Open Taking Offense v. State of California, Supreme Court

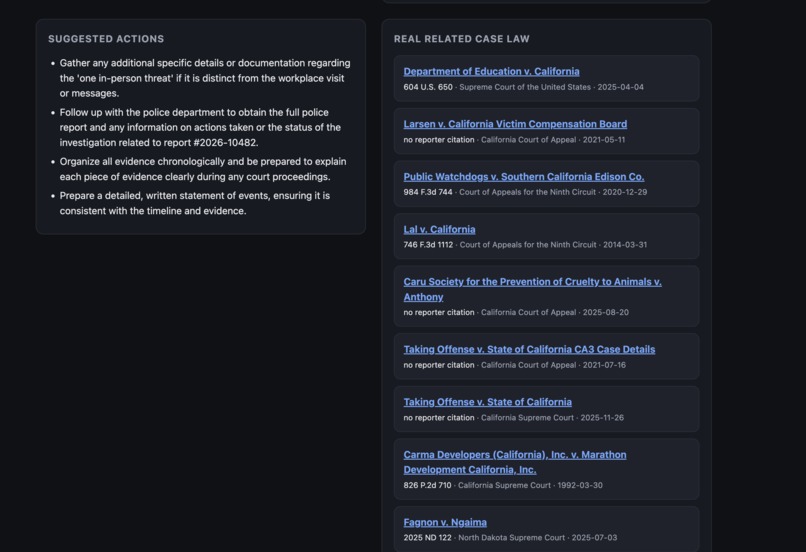[x=487, y=402]
